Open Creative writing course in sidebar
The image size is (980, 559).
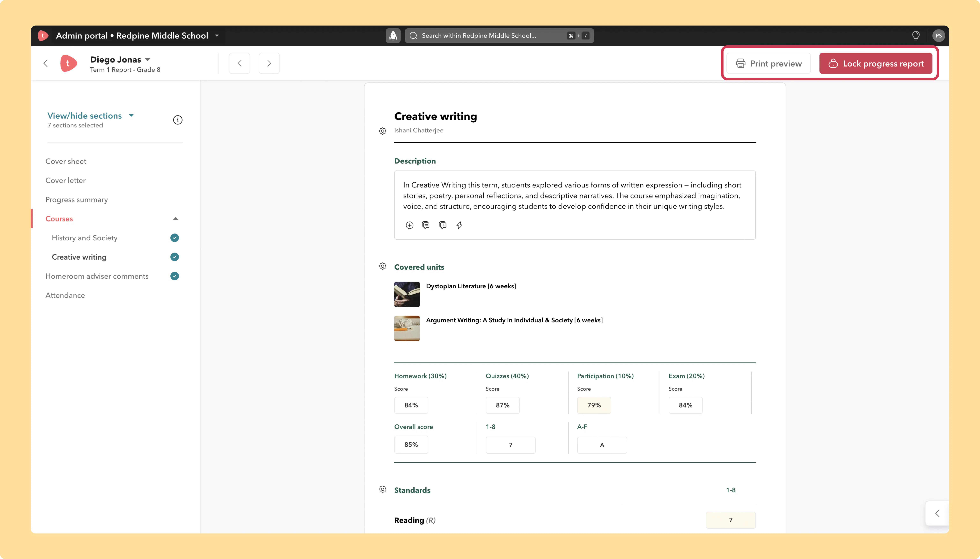(79, 257)
